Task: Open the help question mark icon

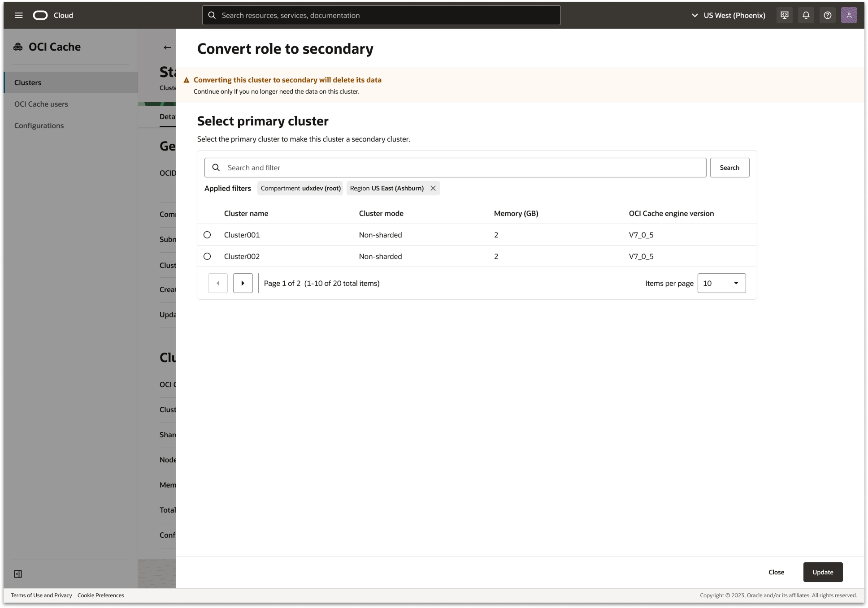Action: pos(827,15)
